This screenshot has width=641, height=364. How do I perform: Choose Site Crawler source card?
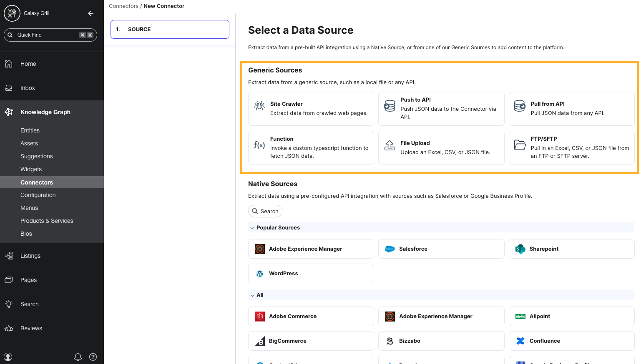pyautogui.click(x=311, y=109)
